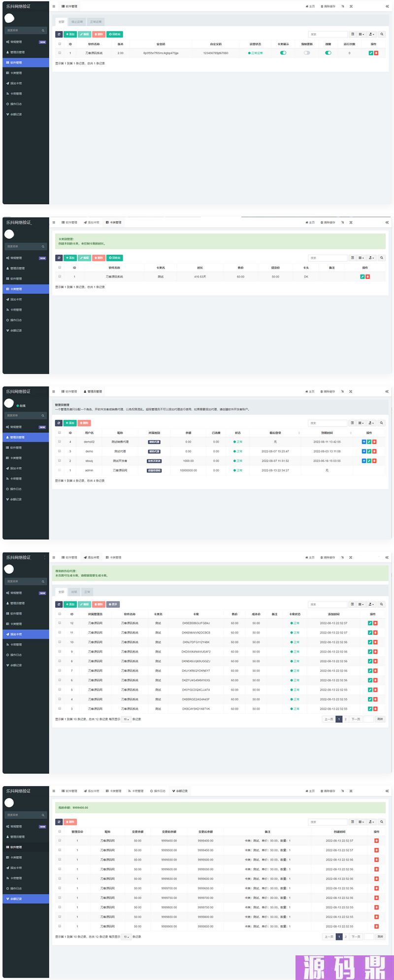Open export dropdown in software management toolbar
The image size is (394, 980).
[371, 35]
